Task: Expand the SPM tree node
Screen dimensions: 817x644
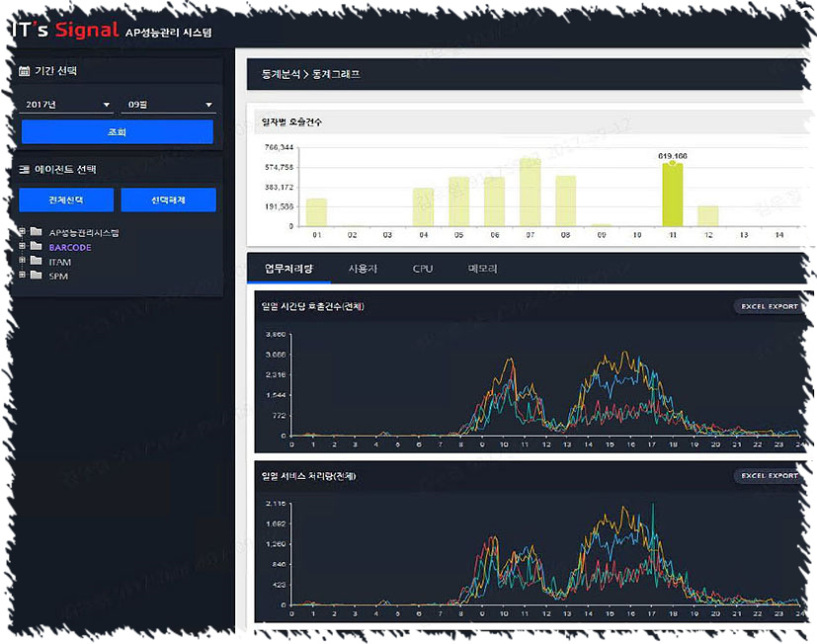Action: point(23,274)
